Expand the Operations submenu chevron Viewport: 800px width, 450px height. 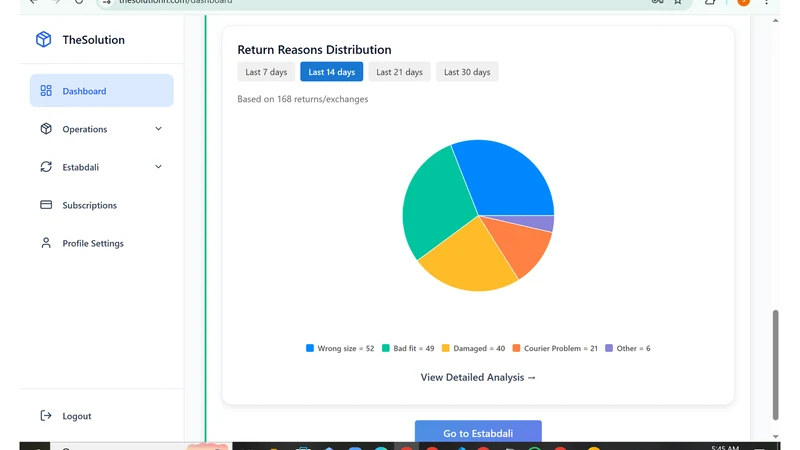[158, 129]
